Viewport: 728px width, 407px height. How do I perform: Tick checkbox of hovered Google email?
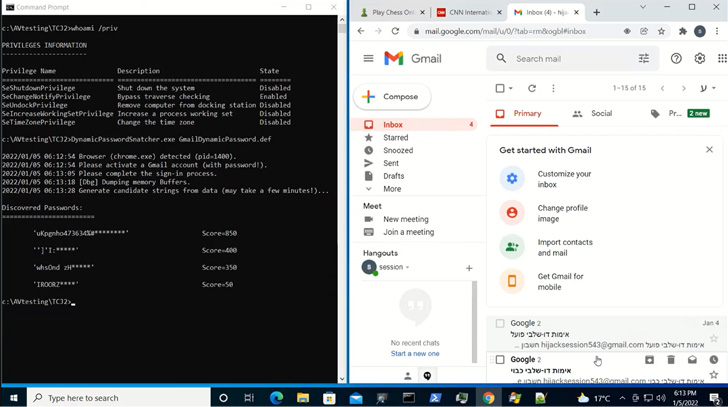click(500, 360)
